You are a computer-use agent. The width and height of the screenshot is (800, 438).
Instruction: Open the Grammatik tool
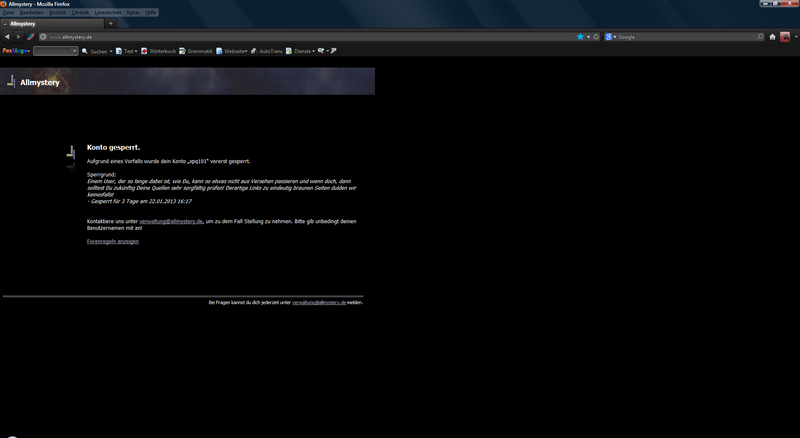196,51
